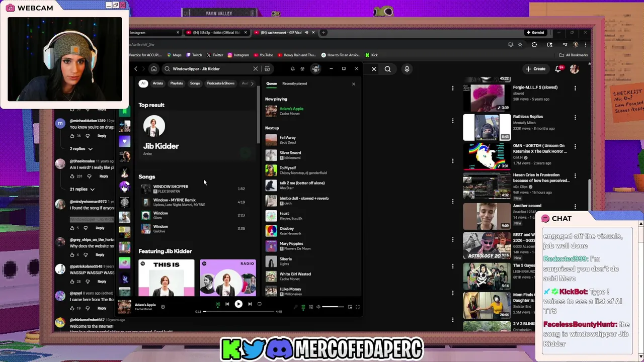This screenshot has height=362, width=644.
Task: Play Window - MYRNE Remix song
Action: pos(195,202)
